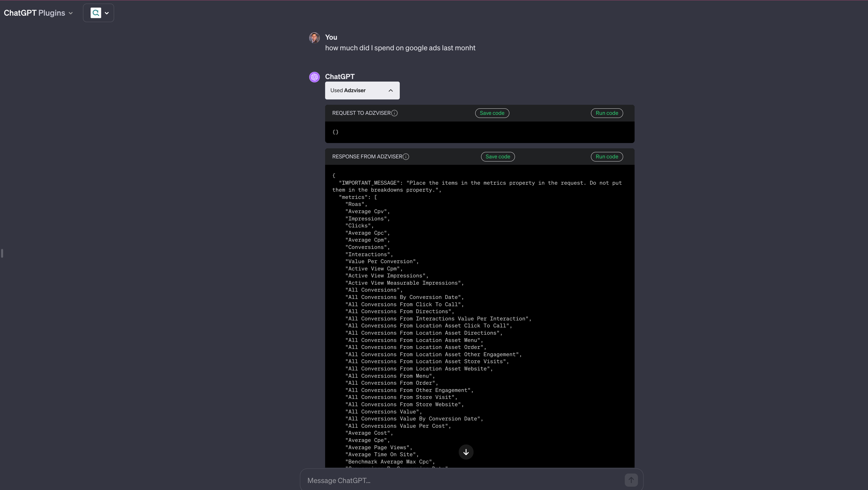Image resolution: width=868 pixels, height=490 pixels.
Task: Click info icon beside Response from Adzviser
Action: pos(406,157)
